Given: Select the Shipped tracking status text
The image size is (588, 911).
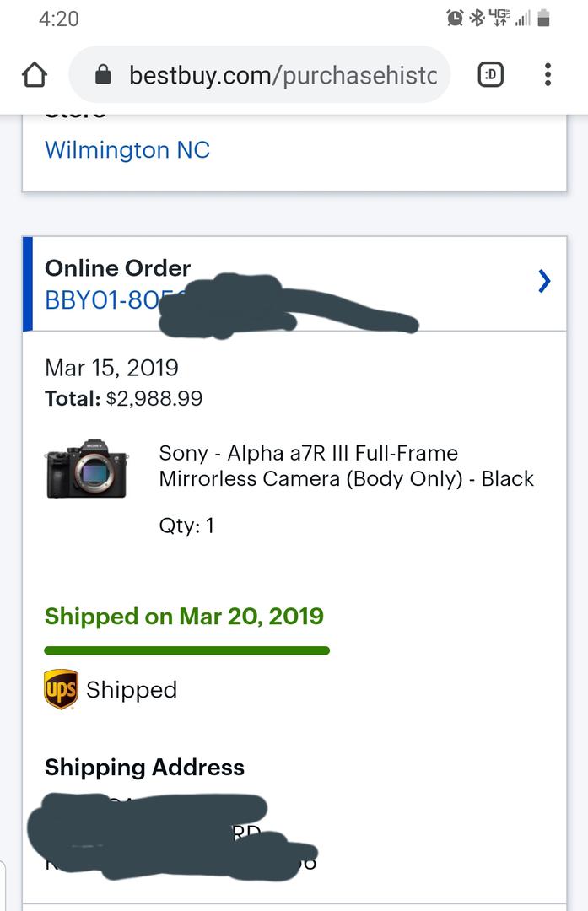Looking at the screenshot, I should (132, 690).
